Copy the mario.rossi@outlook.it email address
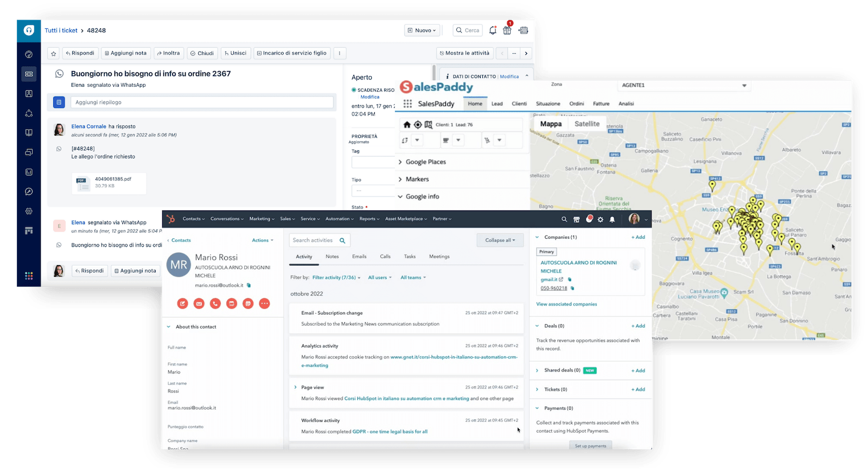This screenshot has height=469, width=868. 249,285
